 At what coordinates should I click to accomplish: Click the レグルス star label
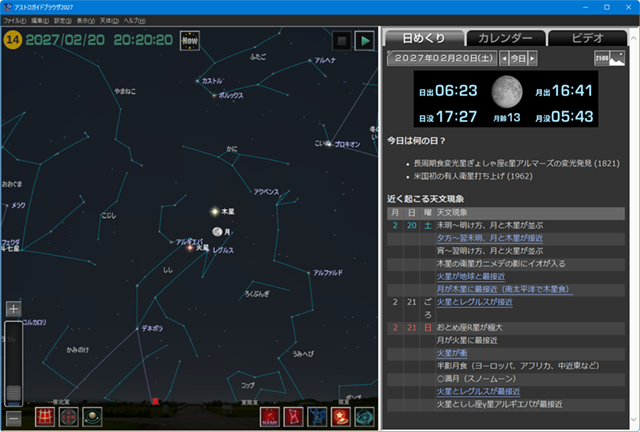tap(223, 250)
